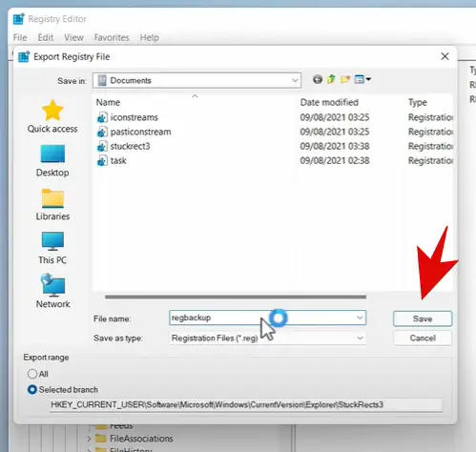Image resolution: width=476 pixels, height=452 pixels.
Task: Click the selected branch path field
Action: pyautogui.click(x=246, y=405)
